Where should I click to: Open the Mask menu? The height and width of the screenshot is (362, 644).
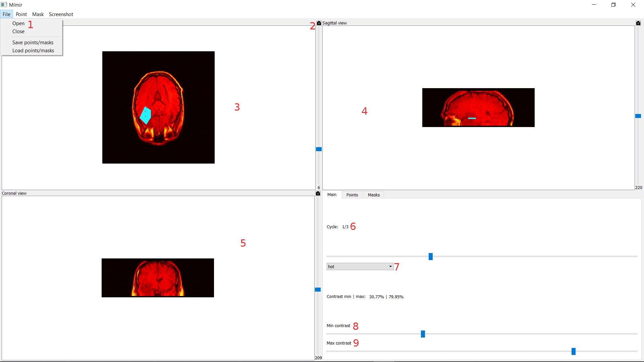[38, 14]
